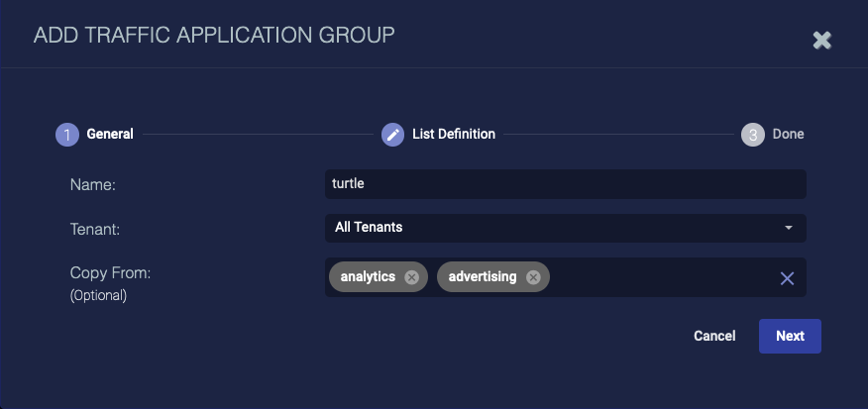Clear all Copy From selections
The height and width of the screenshot is (409, 868).
pos(787,278)
